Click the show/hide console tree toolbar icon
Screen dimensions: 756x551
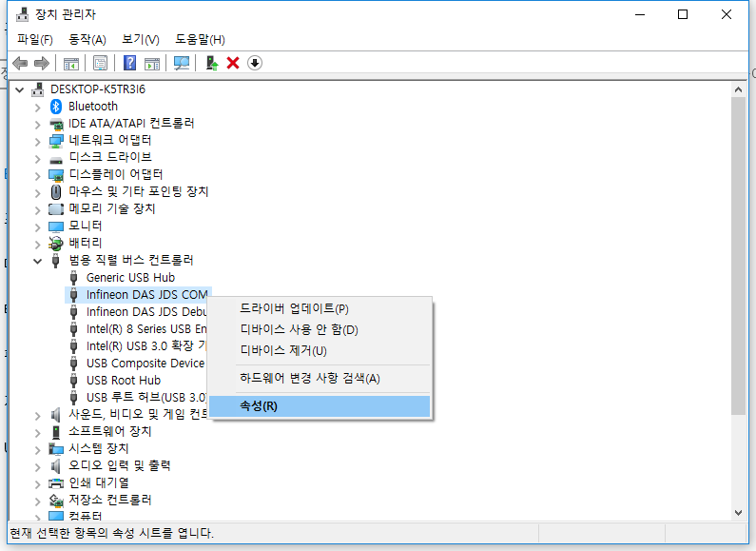tap(71, 63)
